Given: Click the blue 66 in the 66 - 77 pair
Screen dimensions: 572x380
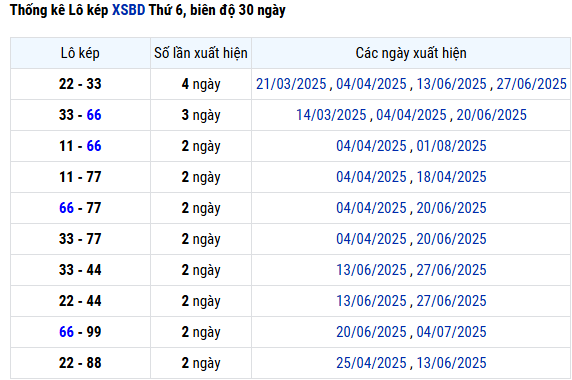Looking at the screenshot, I should click(x=66, y=208).
